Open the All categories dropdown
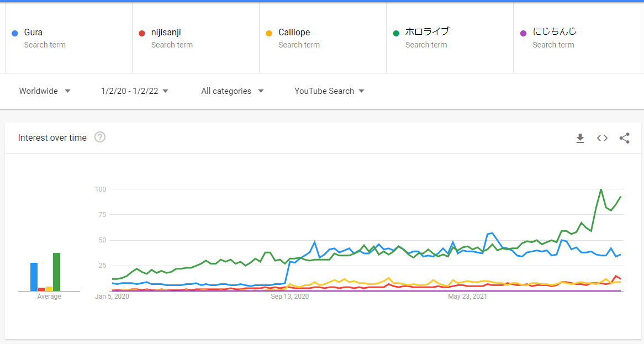The width and height of the screenshot is (644, 344). 233,91
